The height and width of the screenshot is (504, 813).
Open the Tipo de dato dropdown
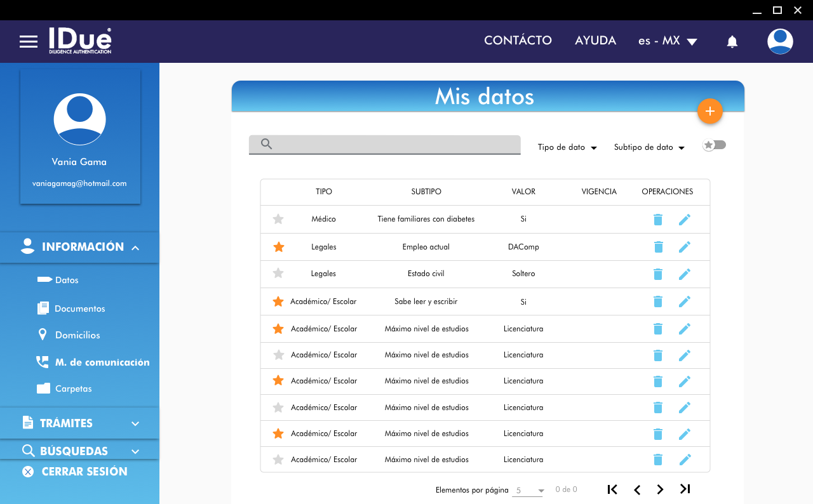click(x=567, y=147)
